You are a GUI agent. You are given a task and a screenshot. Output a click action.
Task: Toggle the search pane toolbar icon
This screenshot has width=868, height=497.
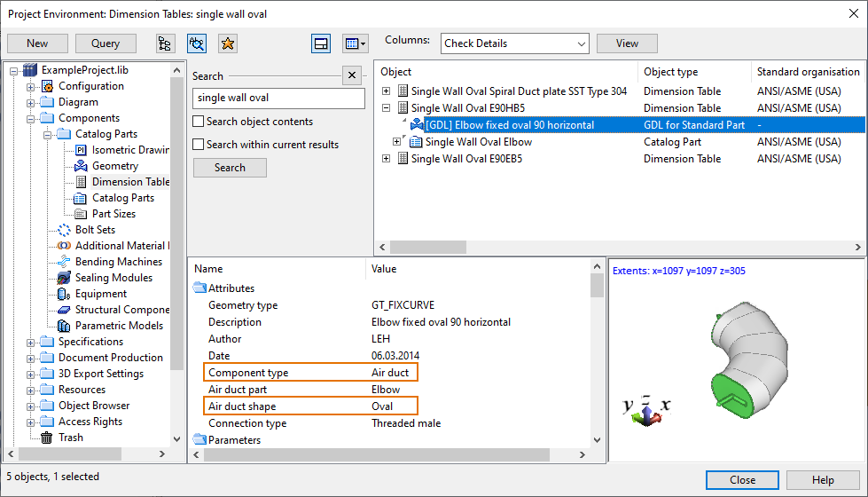click(197, 43)
